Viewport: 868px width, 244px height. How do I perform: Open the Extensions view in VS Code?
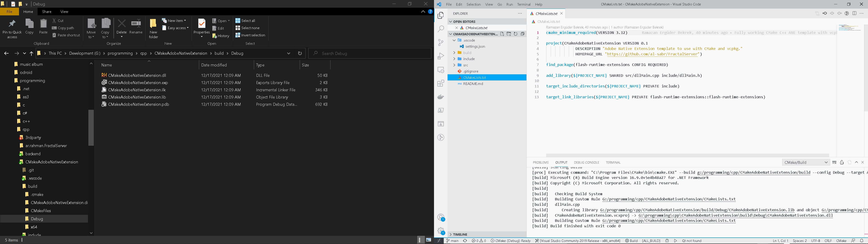[440, 83]
